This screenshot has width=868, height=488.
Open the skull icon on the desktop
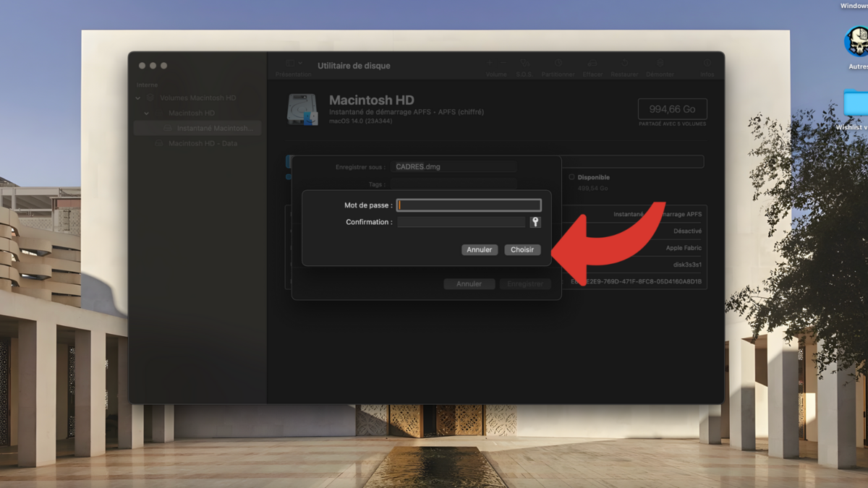pos(856,42)
